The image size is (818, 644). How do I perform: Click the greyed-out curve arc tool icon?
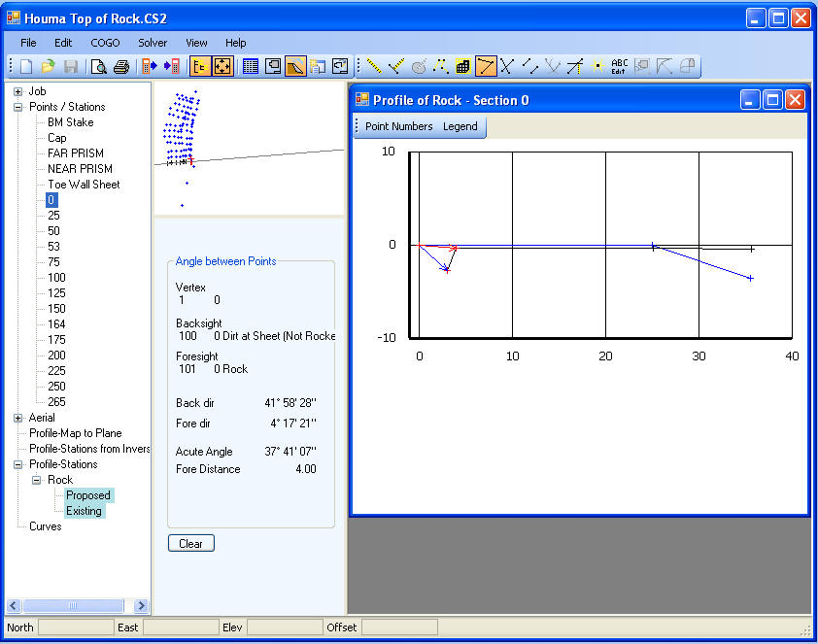pos(665,66)
